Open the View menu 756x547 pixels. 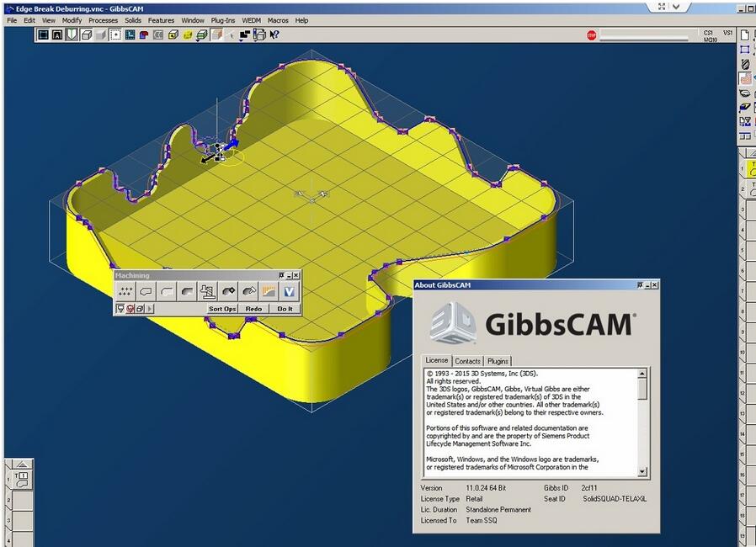click(x=49, y=20)
